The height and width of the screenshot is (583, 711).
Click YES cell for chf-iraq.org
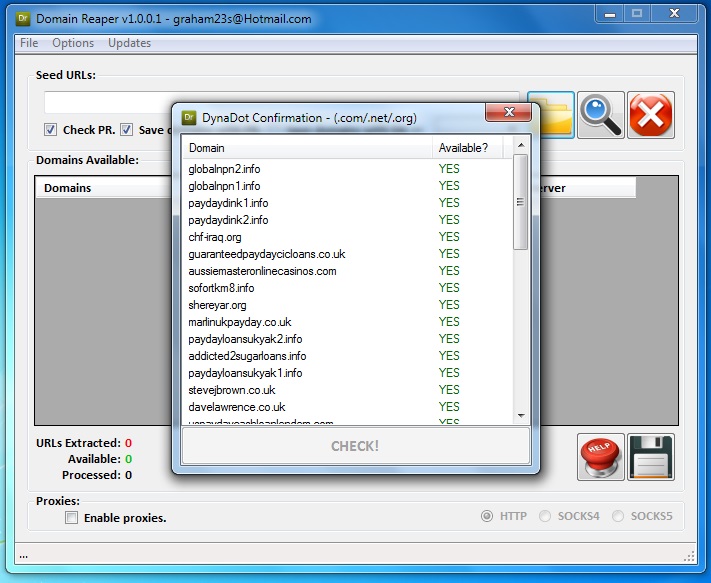click(449, 237)
